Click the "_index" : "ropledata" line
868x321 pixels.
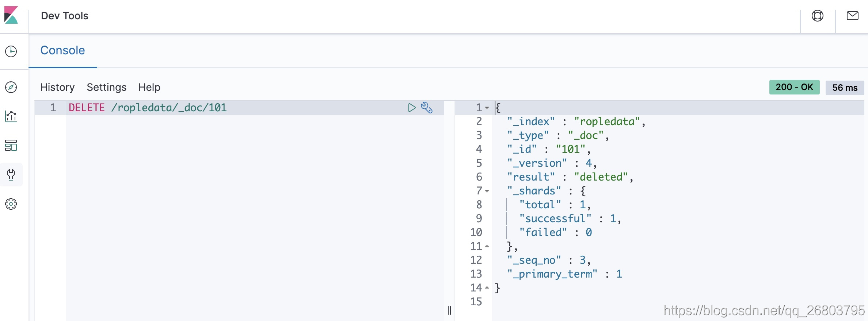coord(576,121)
